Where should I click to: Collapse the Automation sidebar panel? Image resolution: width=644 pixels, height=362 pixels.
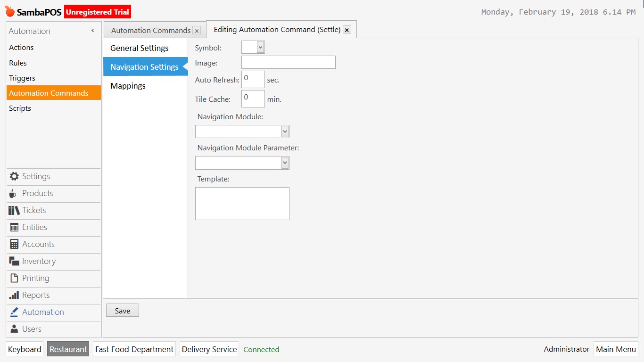[x=92, y=30]
